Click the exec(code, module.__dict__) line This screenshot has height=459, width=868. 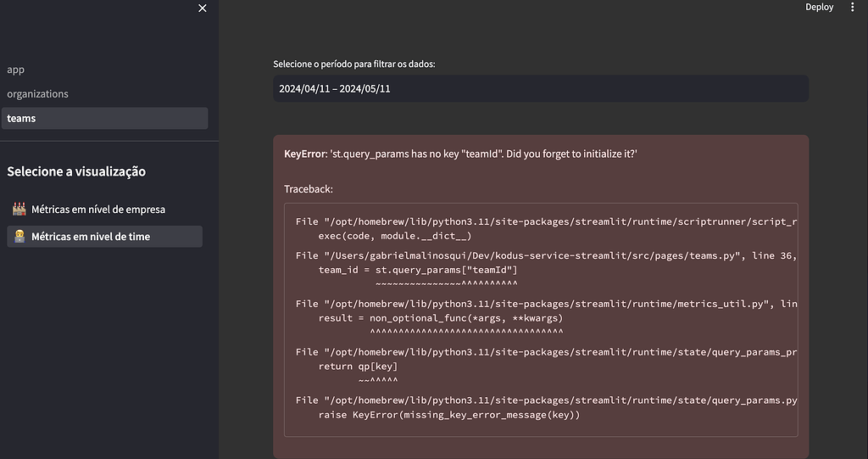coord(394,236)
